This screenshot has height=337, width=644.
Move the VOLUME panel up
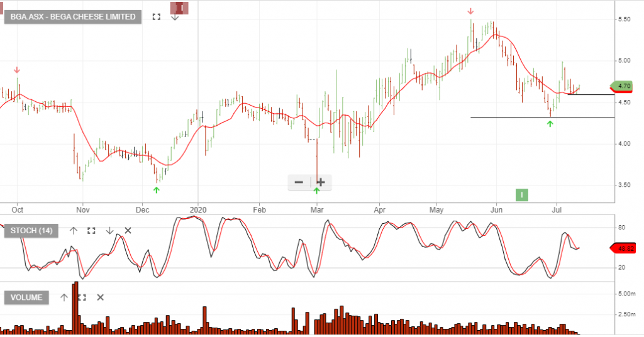coord(64,297)
